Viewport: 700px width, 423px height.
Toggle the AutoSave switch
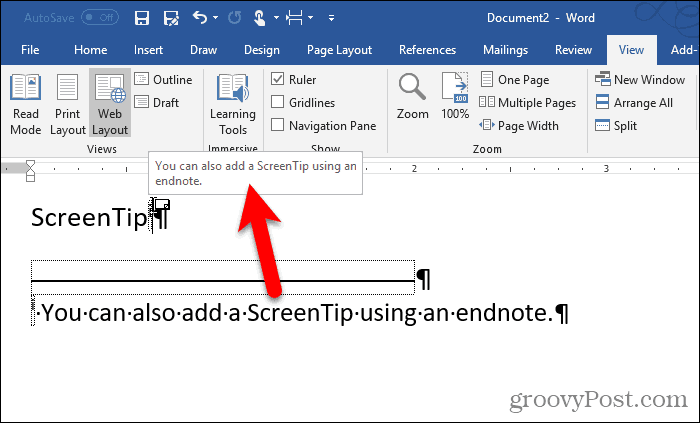coord(100,17)
